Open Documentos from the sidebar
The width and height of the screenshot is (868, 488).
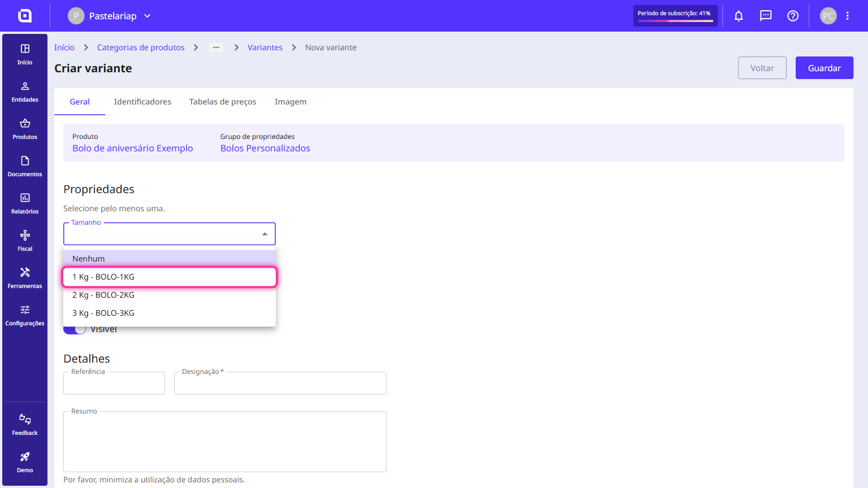point(25,166)
